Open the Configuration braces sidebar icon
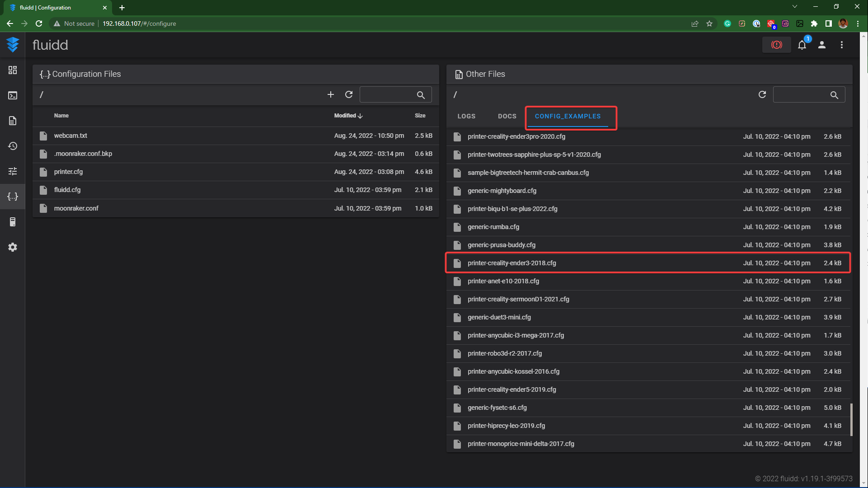The image size is (868, 488). click(13, 197)
